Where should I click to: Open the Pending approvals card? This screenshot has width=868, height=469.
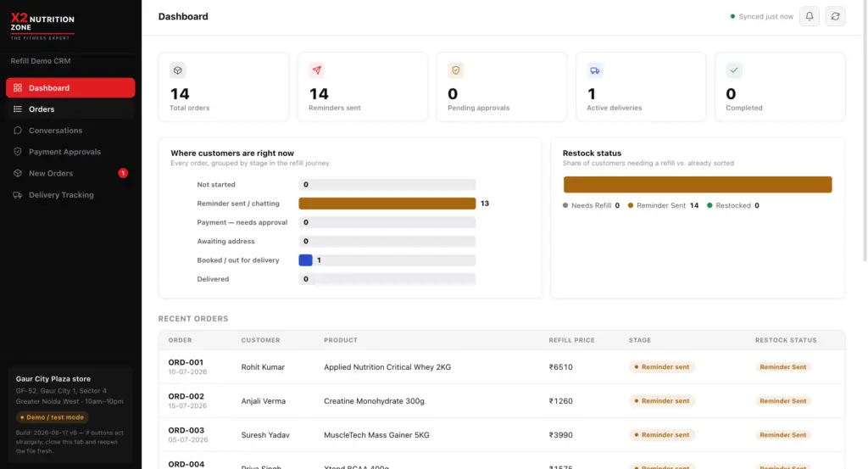502,87
